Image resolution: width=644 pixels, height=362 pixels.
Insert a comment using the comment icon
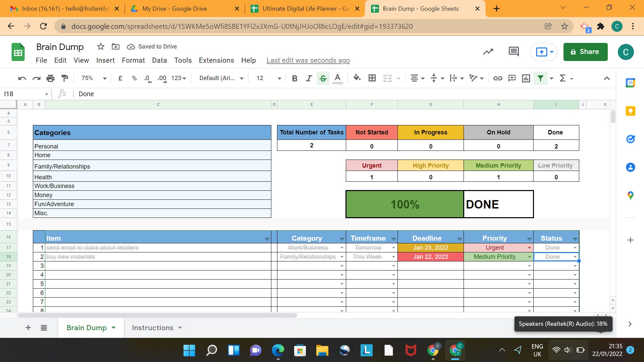512,78
